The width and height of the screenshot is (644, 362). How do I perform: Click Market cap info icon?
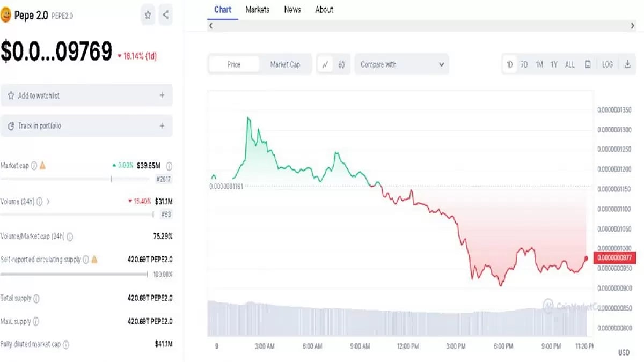34,166
